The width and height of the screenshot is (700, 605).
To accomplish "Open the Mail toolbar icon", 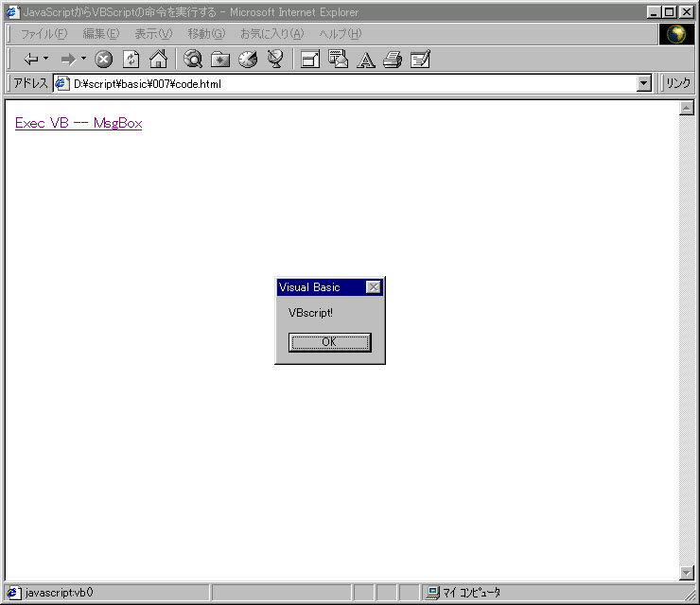I will click(x=338, y=59).
